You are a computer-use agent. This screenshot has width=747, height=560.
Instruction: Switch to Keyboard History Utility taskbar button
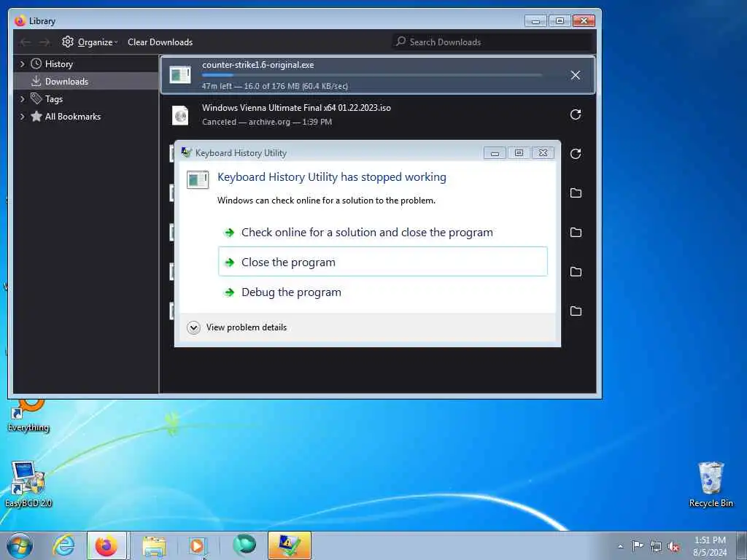click(289, 545)
